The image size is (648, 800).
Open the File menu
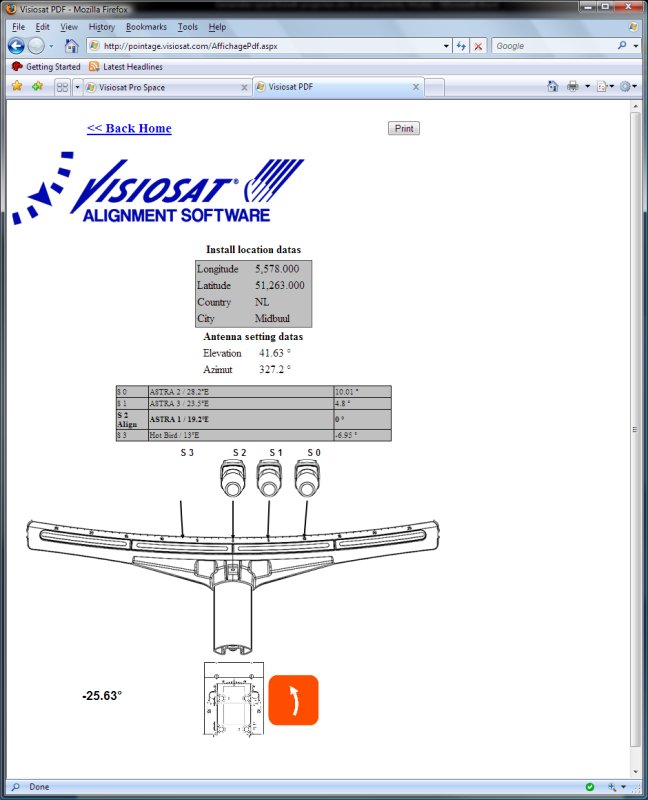pyautogui.click(x=18, y=27)
